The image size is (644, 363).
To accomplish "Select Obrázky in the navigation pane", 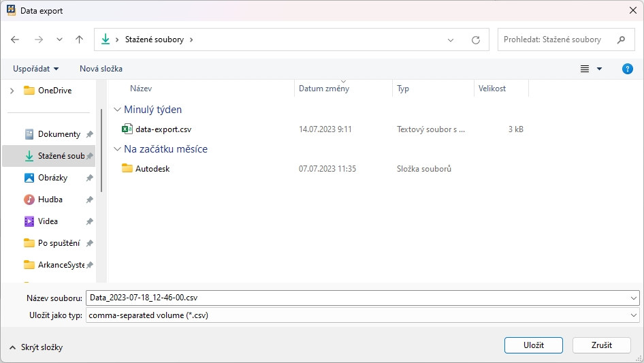I will coord(52,178).
